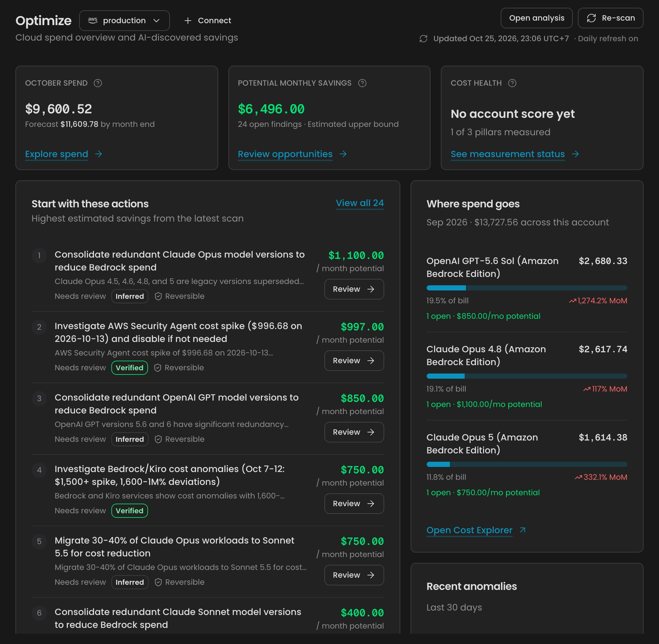This screenshot has width=659, height=644.
Task: Click arrow icon beside Review opportunities
Action: click(343, 154)
